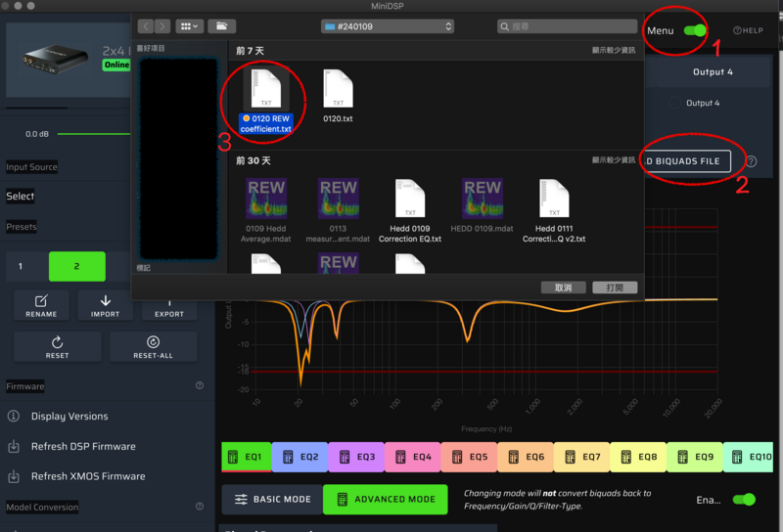Select the Output 4 radio button
The height and width of the screenshot is (532, 783).
click(674, 103)
